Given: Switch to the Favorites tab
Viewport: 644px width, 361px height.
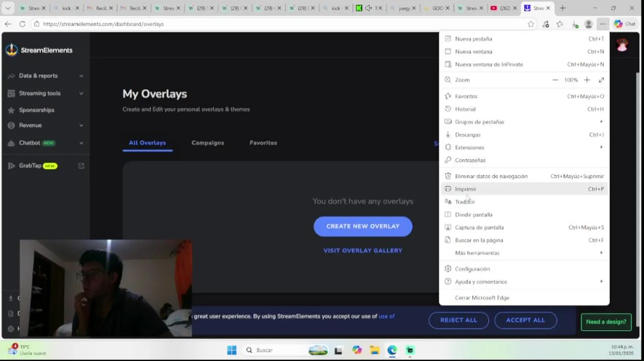Looking at the screenshot, I should coord(263,143).
